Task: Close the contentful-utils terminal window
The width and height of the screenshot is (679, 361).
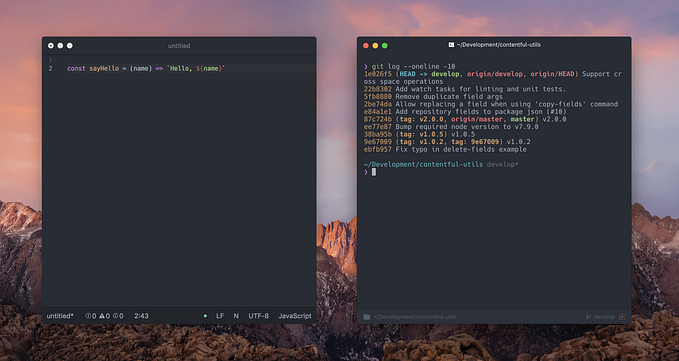Action: [366, 45]
